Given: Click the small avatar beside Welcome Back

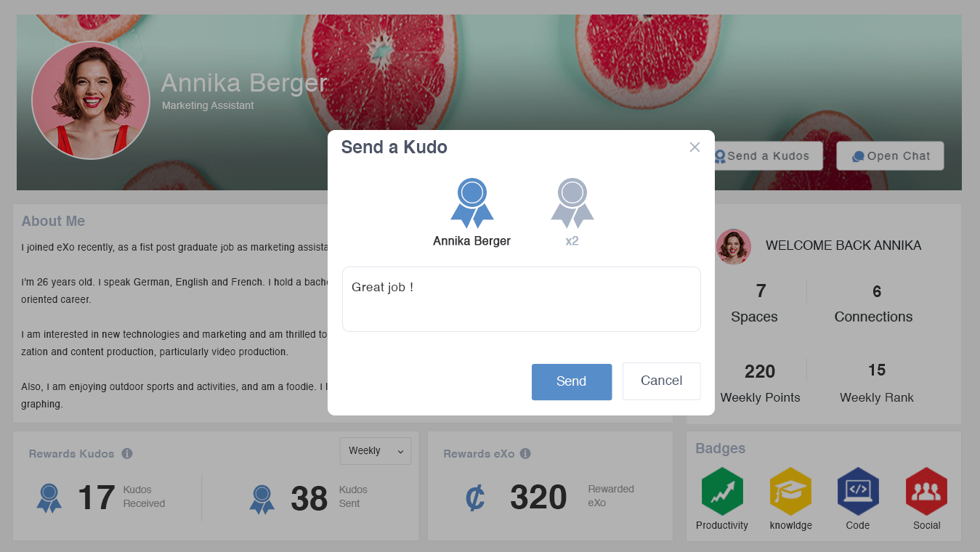Looking at the screenshot, I should (734, 247).
